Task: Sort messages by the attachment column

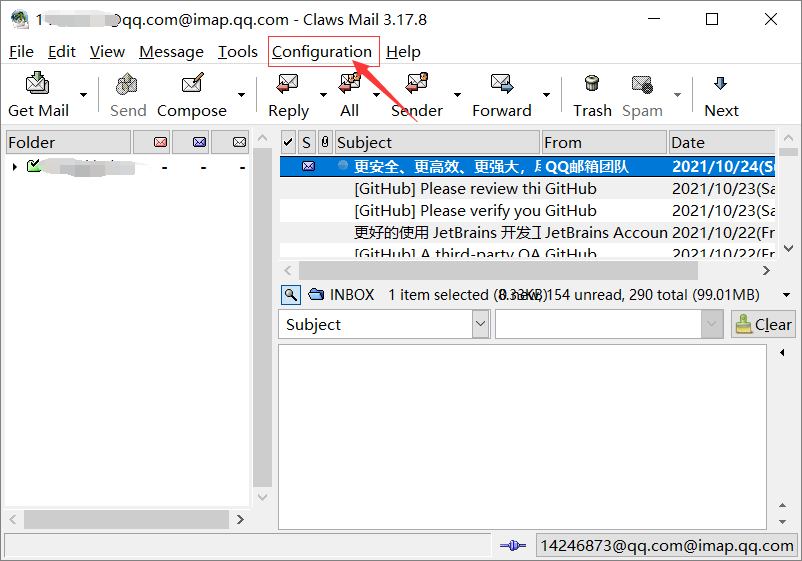Action: 325,142
